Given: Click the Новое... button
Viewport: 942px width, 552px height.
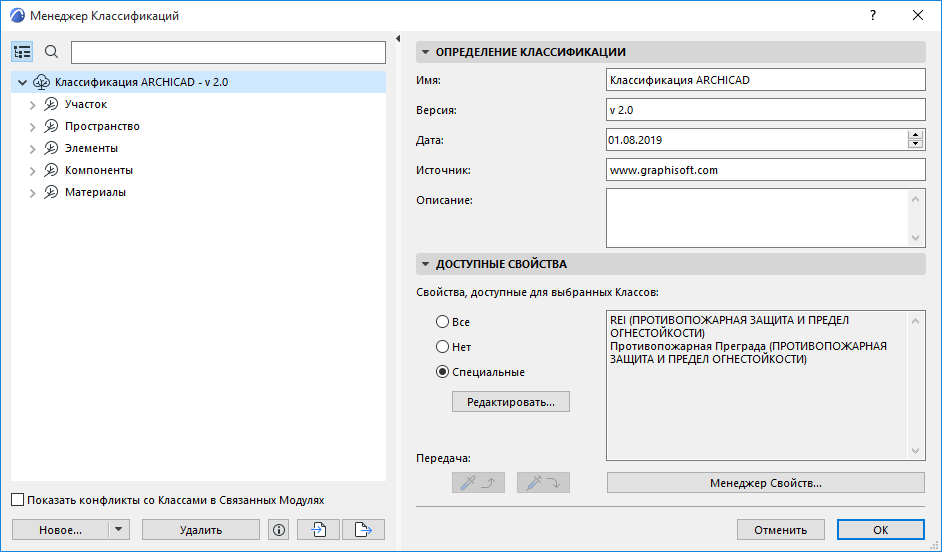Looking at the screenshot, I should click(x=60, y=530).
